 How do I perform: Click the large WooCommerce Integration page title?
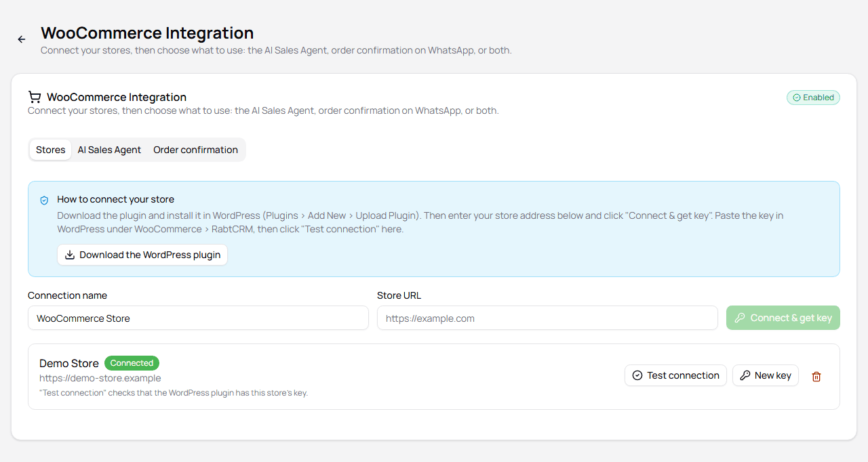[x=147, y=33]
